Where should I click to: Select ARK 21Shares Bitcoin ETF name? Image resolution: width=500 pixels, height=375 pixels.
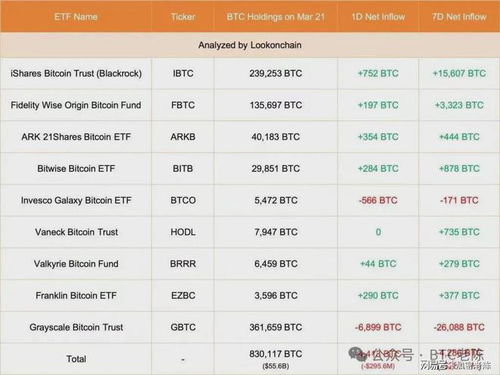[x=76, y=137]
